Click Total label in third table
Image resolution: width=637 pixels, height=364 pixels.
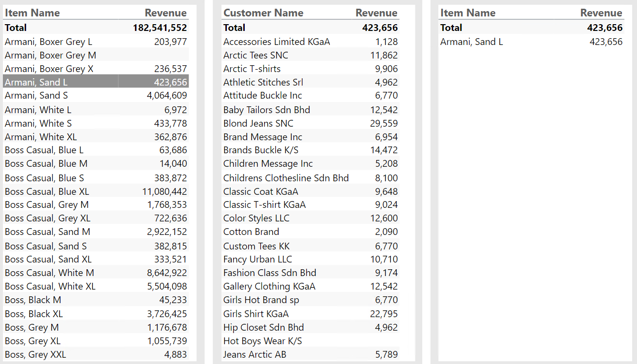pos(451,28)
